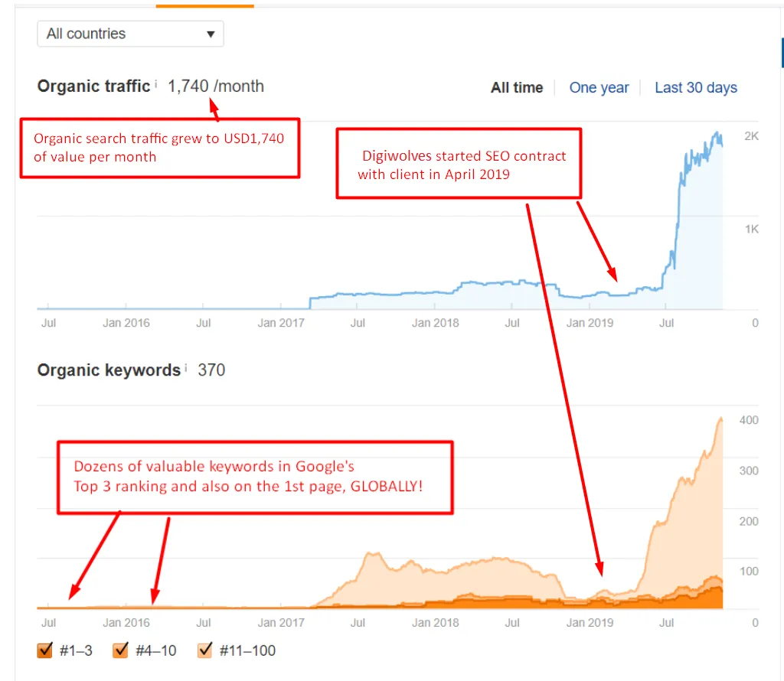Click the Digiwolves SEO contract annotation box
The height and width of the screenshot is (681, 784).
tap(459, 164)
